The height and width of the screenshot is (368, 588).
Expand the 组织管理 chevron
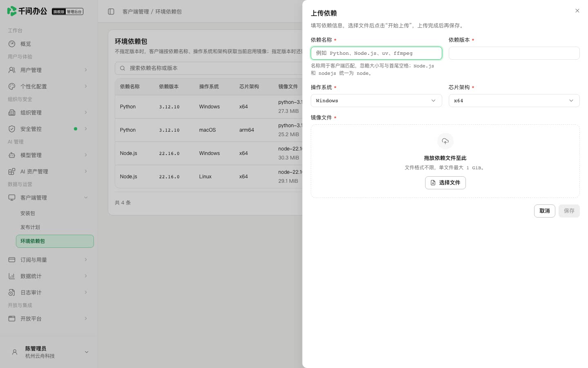[x=86, y=112]
